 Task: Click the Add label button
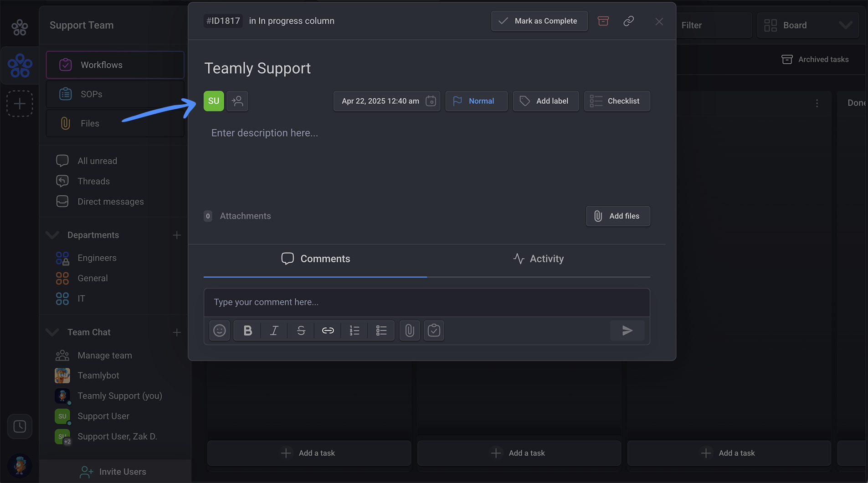(x=545, y=101)
